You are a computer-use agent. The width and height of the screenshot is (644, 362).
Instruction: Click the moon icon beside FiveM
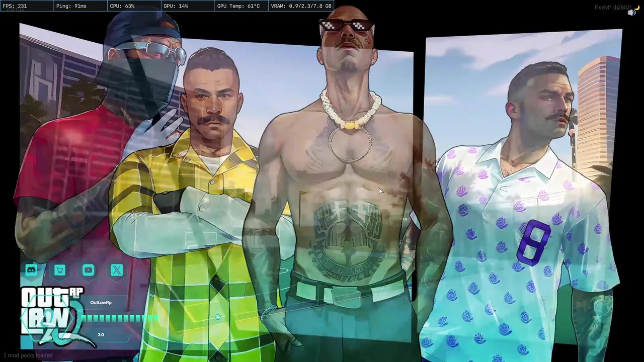(637, 7)
